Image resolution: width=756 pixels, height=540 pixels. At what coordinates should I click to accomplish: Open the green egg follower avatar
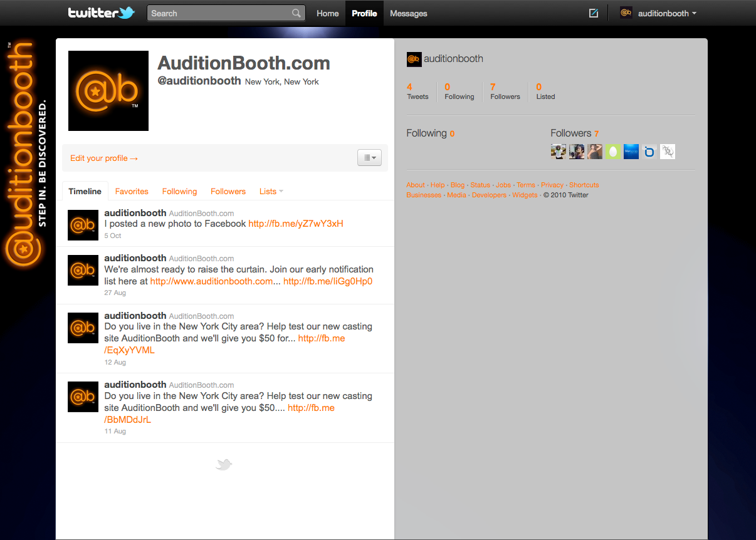pyautogui.click(x=612, y=152)
